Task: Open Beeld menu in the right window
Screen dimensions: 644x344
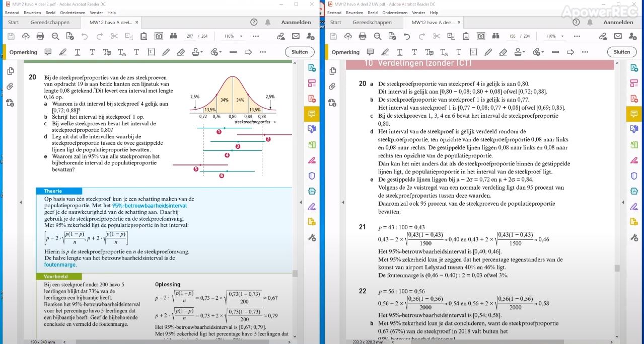Action: [373, 13]
